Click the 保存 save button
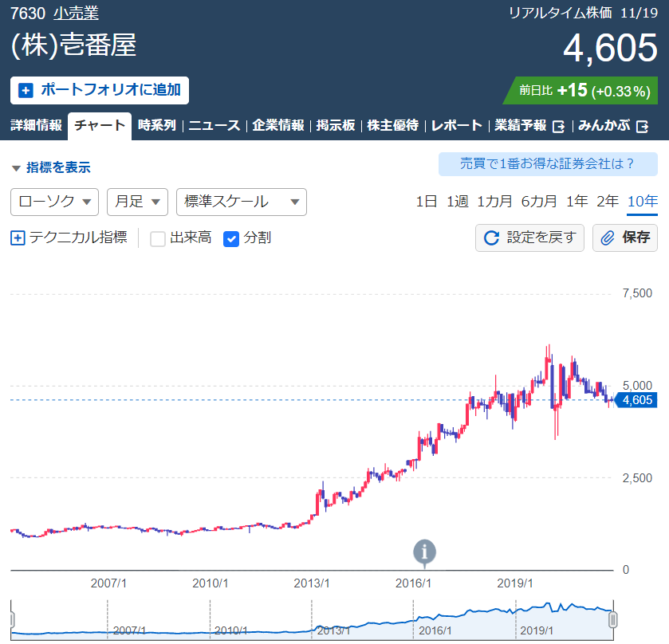The image size is (669, 644). coord(625,238)
